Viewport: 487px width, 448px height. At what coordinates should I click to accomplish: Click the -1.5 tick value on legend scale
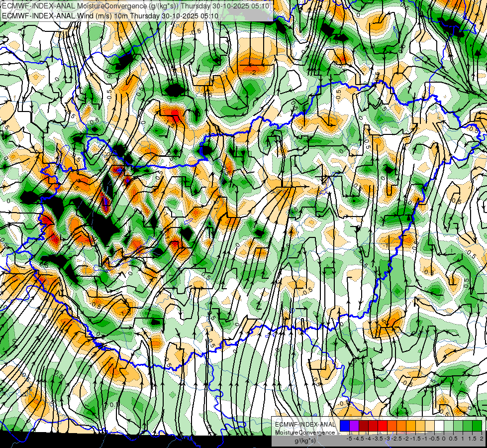click(415, 439)
